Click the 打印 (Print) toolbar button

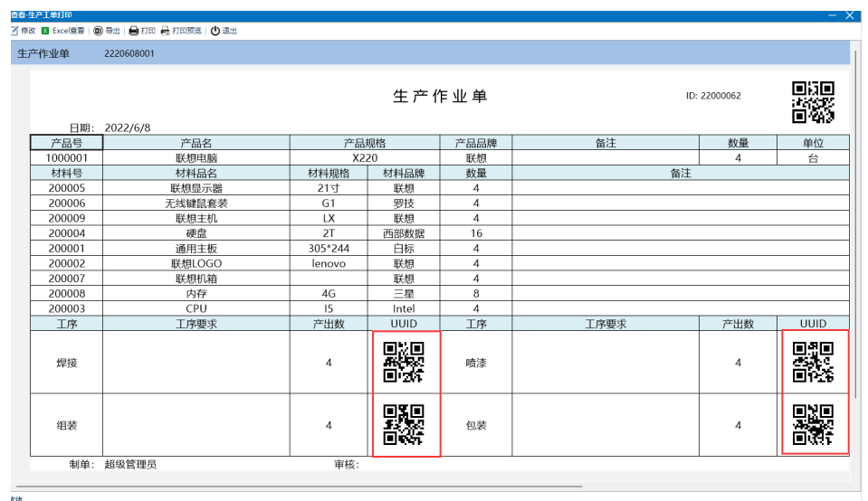(143, 31)
